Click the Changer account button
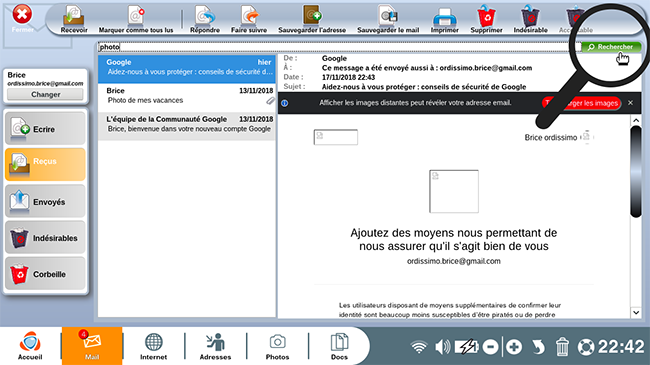The image size is (650, 365). pos(45,95)
